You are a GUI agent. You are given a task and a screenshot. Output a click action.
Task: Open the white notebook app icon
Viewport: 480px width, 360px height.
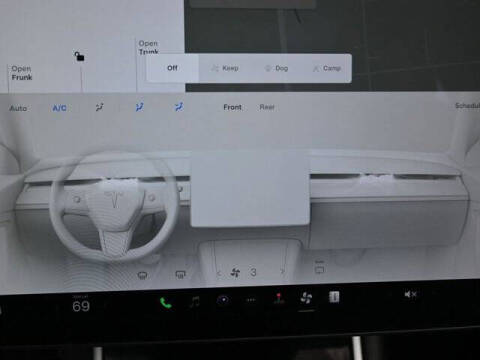coord(334,297)
